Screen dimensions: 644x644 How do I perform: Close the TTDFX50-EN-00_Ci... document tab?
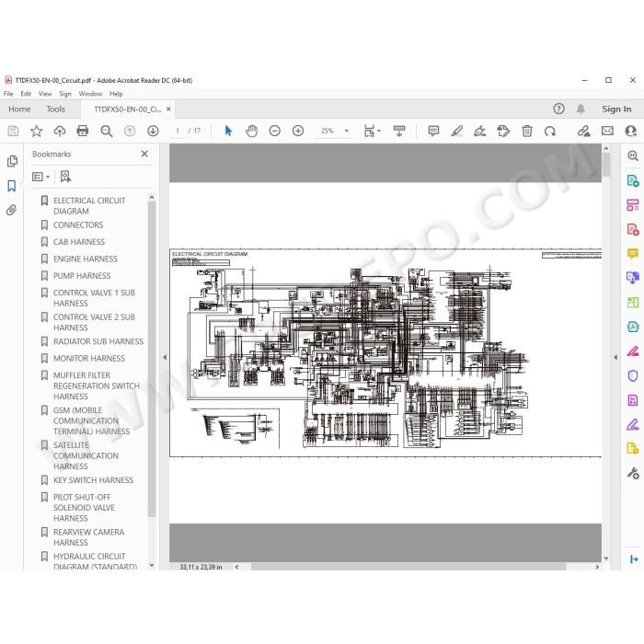(168, 109)
